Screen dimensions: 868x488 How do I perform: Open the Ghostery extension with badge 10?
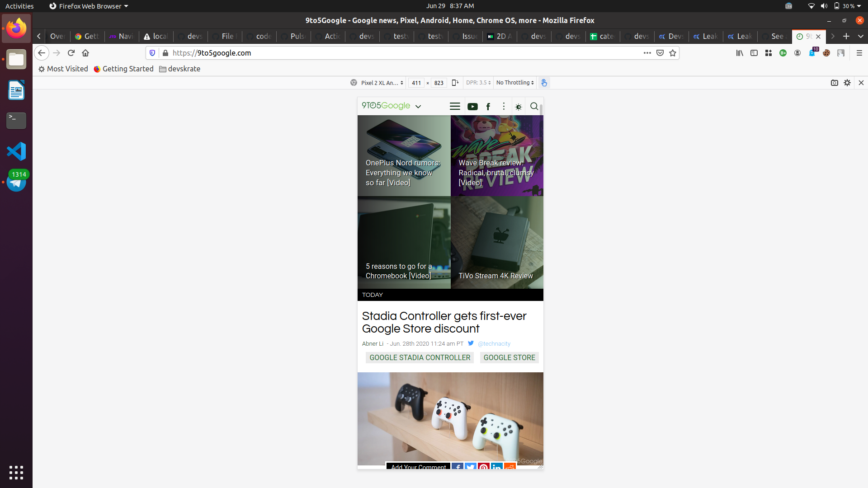(x=813, y=52)
